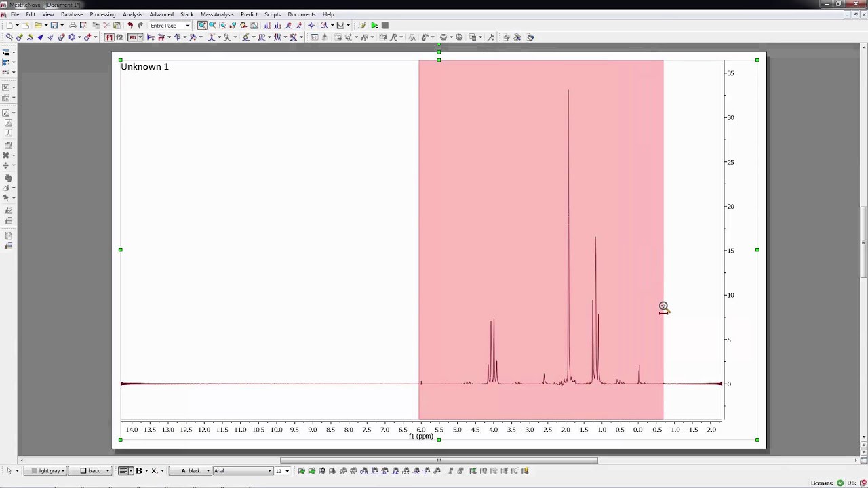Open the black font color dropdown
This screenshot has width=868, height=488.
pos(191,470)
